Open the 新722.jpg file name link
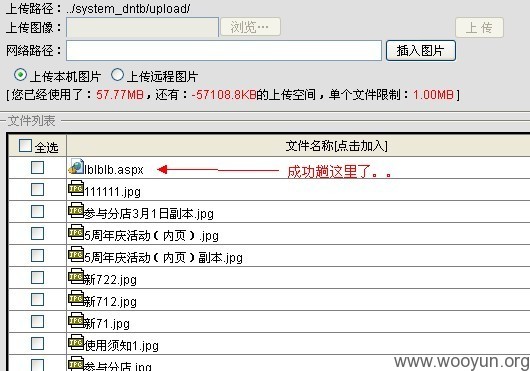Viewport: 530px width, 371px height. (110, 280)
